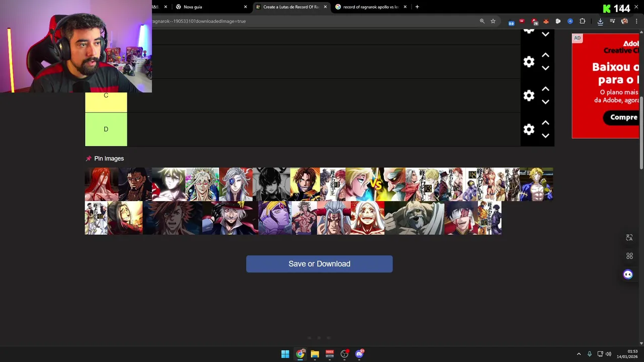The height and width of the screenshot is (362, 644).
Task: Close the Create a Lutas de Record tab
Action: (325, 7)
